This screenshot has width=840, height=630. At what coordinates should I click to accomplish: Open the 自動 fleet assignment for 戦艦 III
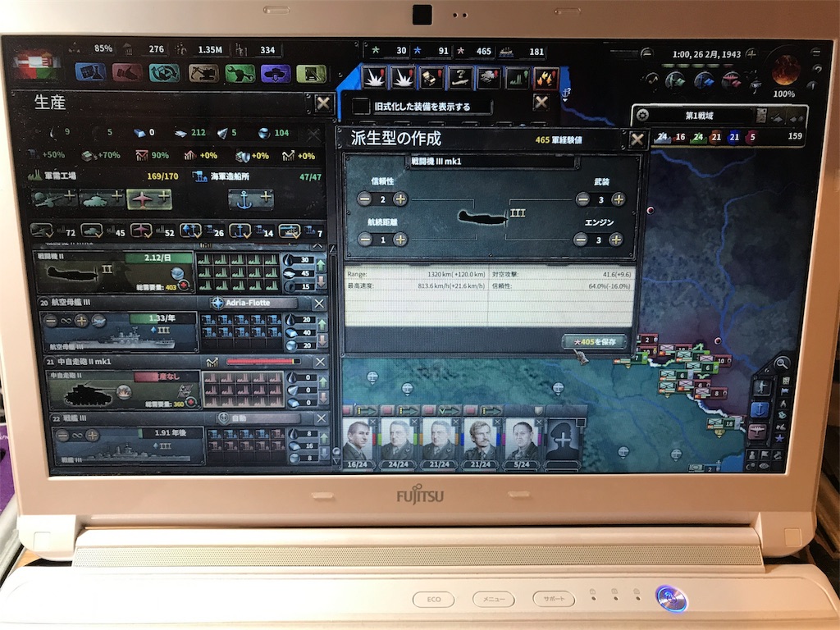257,418
